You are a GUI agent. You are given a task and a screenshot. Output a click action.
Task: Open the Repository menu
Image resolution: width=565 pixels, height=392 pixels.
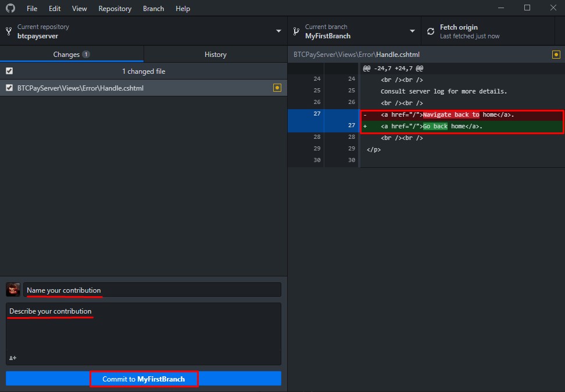pos(115,9)
